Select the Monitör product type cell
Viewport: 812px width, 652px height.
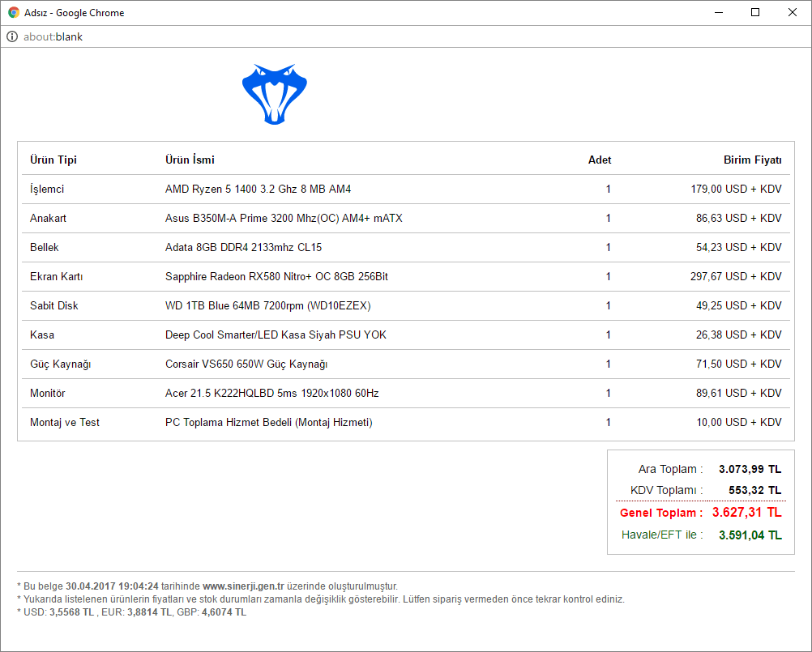pyautogui.click(x=48, y=394)
